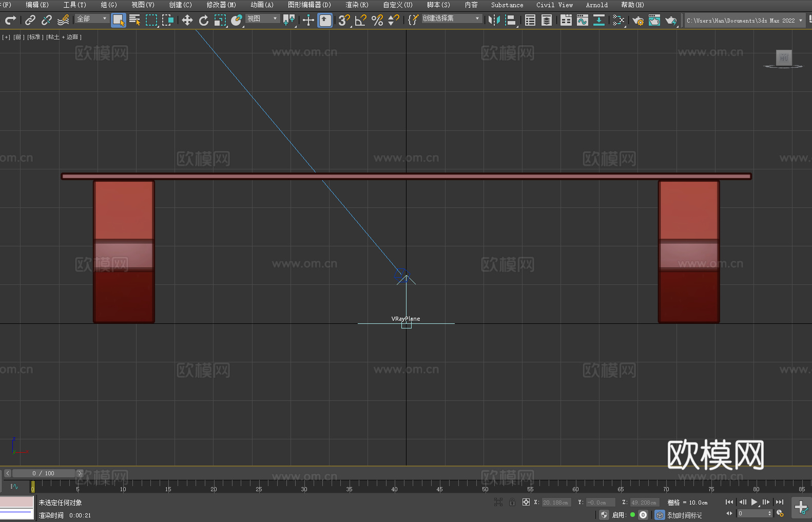This screenshot has height=522, width=812.
Task: Open the Curve Editor icon
Action: (x=583, y=20)
